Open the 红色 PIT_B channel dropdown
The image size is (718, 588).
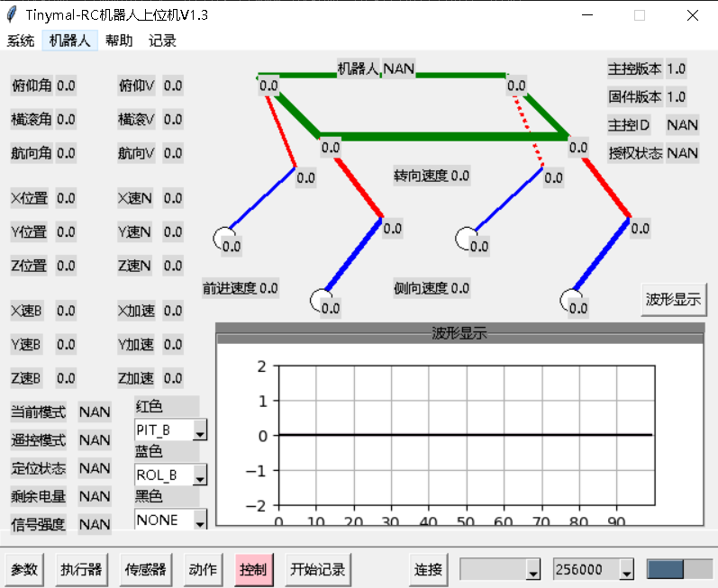[x=200, y=430]
